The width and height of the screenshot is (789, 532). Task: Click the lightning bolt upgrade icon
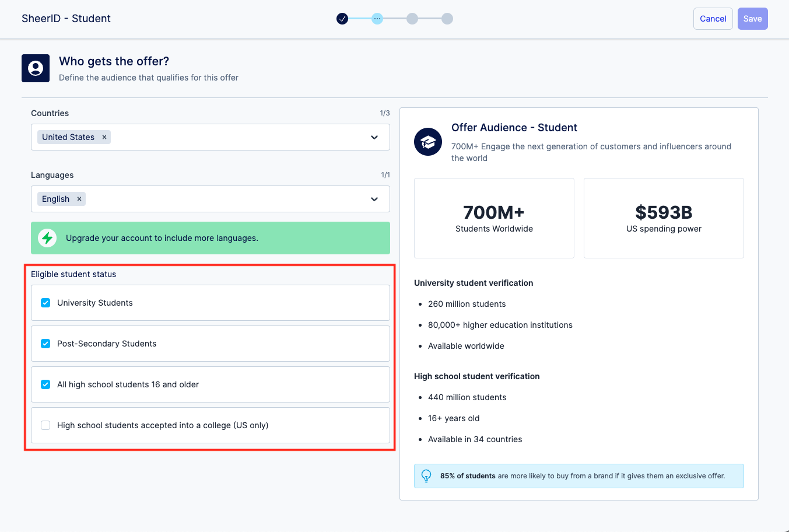[x=47, y=238]
